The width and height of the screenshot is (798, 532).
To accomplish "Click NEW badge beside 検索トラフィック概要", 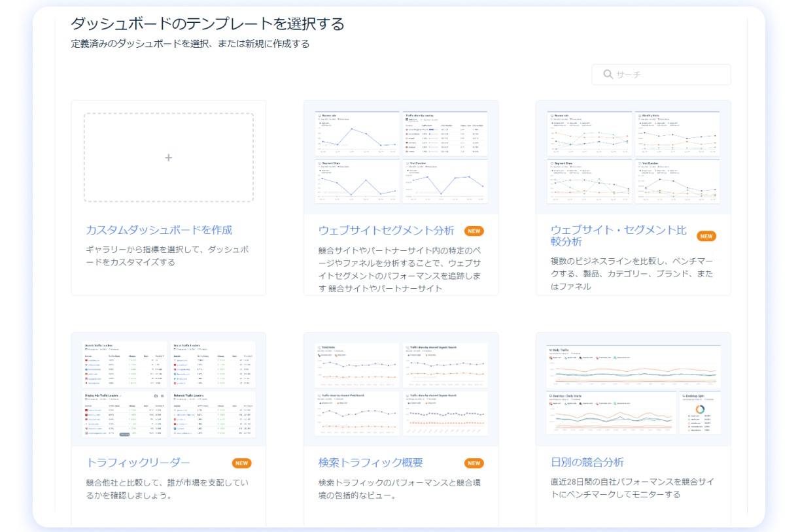I will (x=474, y=463).
